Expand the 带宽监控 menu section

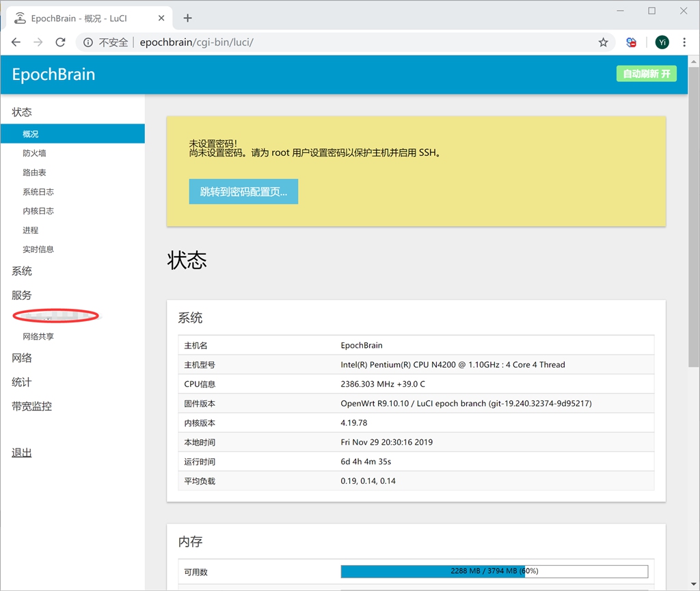click(x=31, y=407)
